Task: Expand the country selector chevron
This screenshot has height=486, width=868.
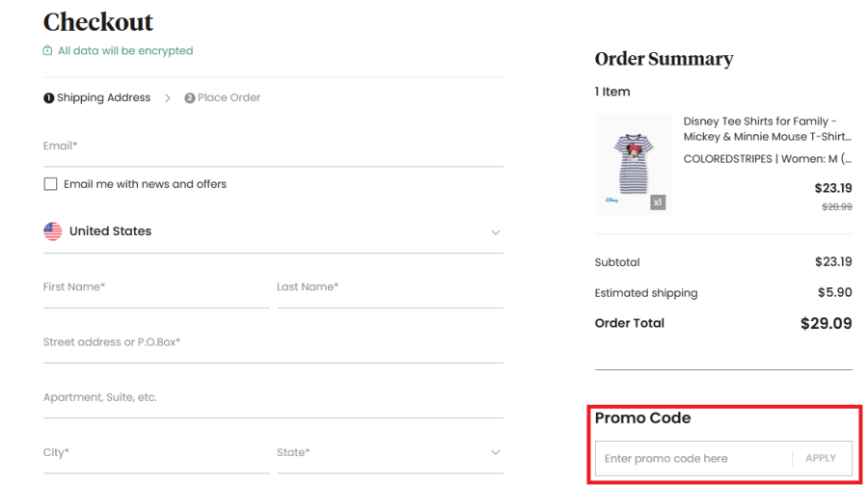Action: pyautogui.click(x=496, y=232)
